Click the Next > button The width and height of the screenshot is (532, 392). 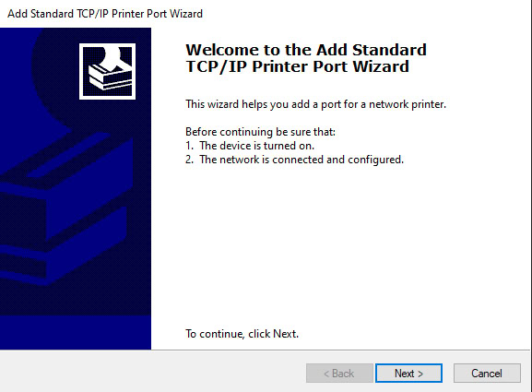[408, 373]
